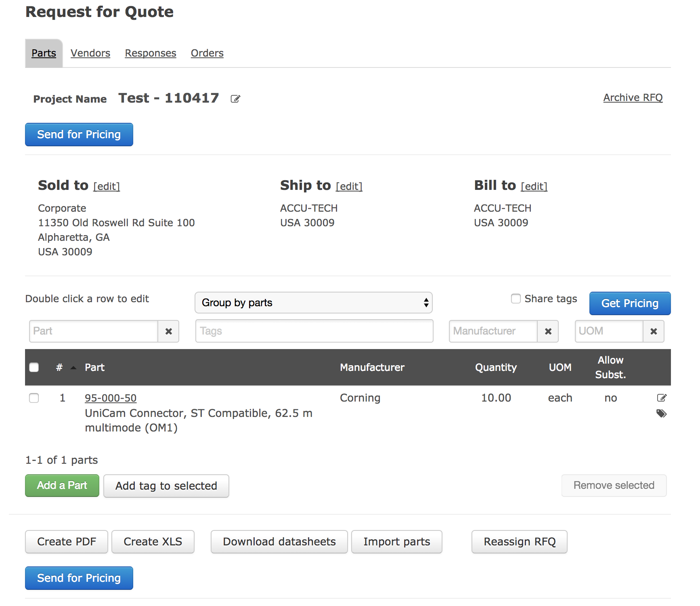The width and height of the screenshot is (700, 606).
Task: Clear the UOM filter with the X icon
Action: (x=653, y=331)
